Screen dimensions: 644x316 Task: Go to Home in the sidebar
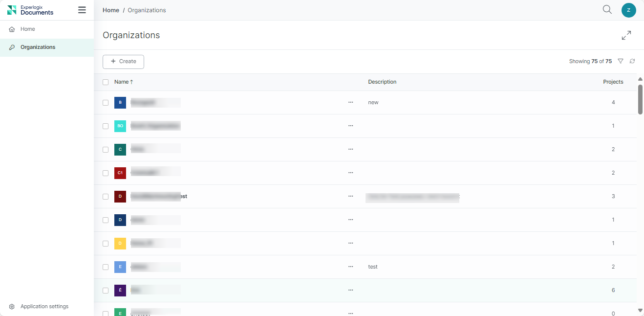pyautogui.click(x=27, y=29)
